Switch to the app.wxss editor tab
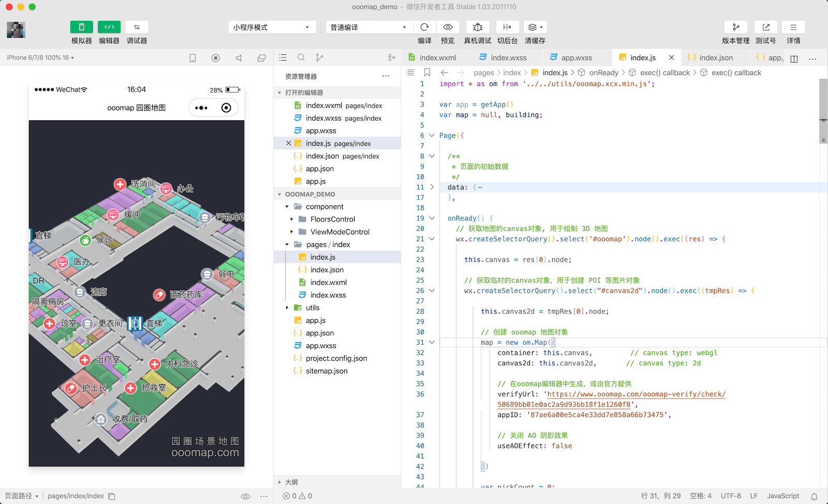This screenshot has width=828, height=504. [x=576, y=57]
